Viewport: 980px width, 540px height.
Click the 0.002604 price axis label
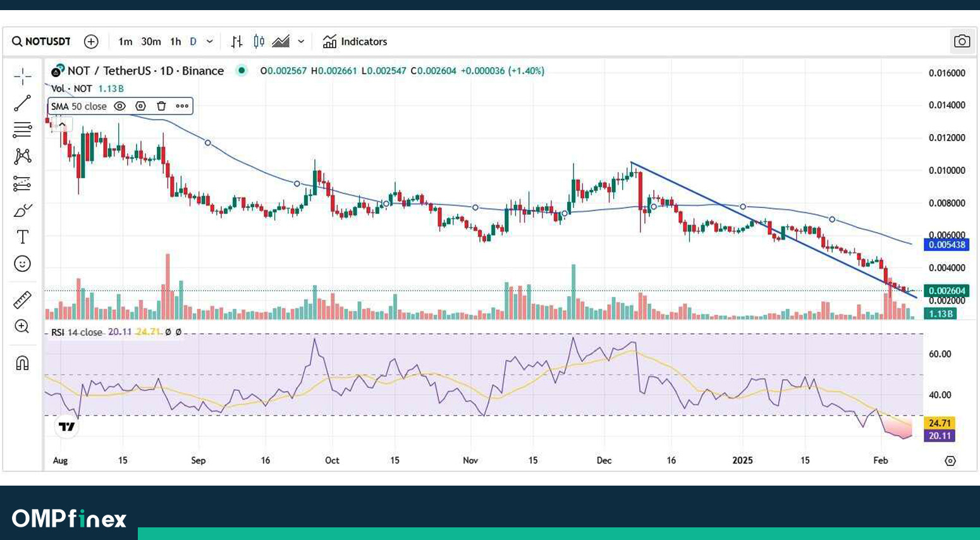coord(946,291)
